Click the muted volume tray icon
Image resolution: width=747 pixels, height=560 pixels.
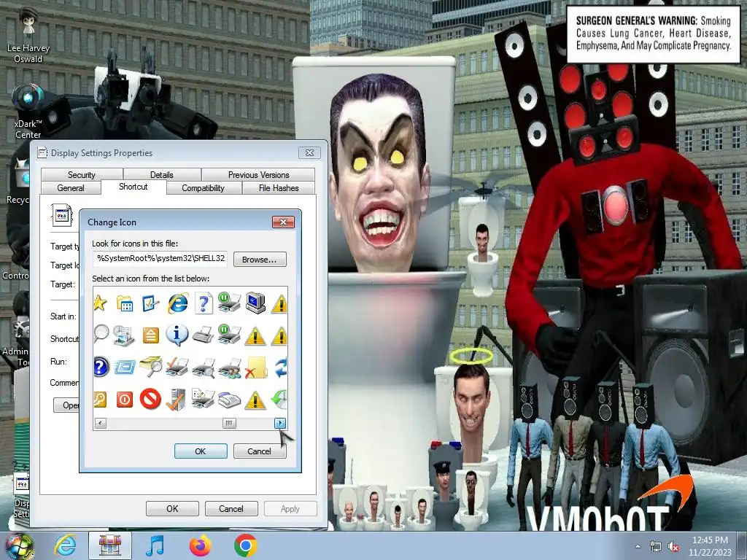(x=673, y=547)
